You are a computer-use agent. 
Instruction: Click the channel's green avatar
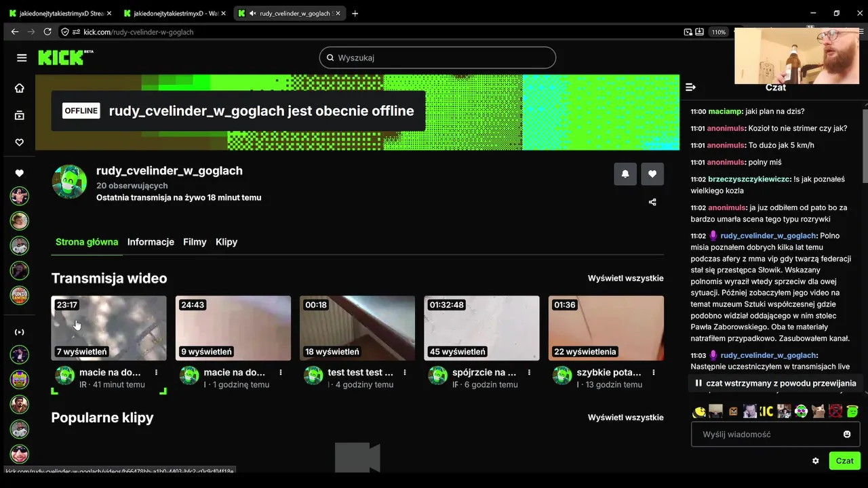[69, 182]
